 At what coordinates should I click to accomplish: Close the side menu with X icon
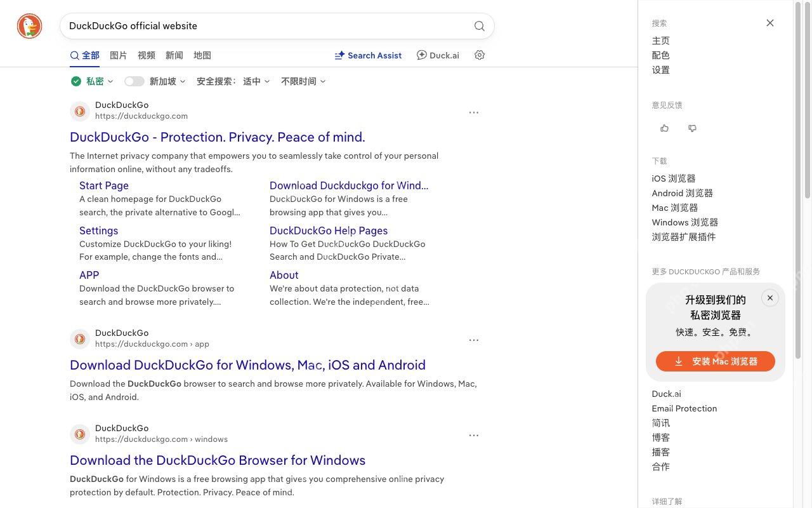pyautogui.click(x=770, y=23)
